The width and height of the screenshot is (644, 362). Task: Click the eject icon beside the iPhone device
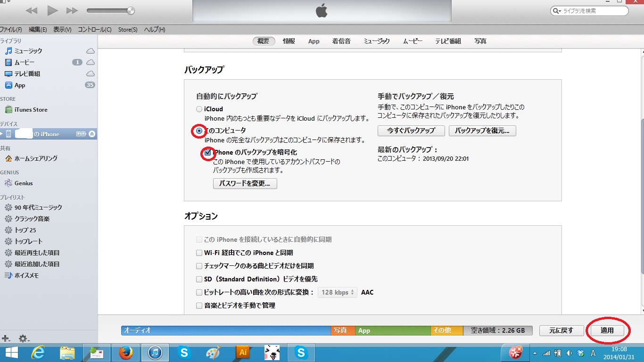pos(92,134)
